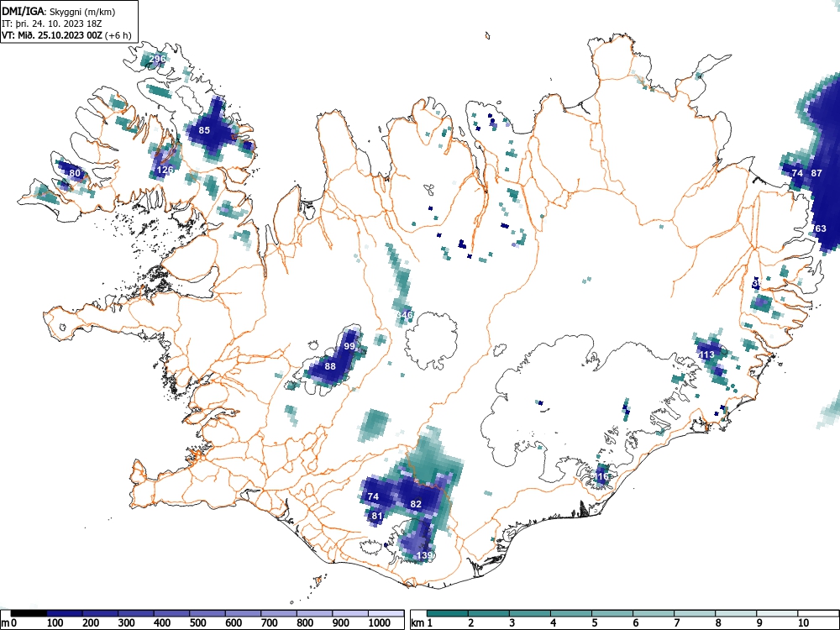
Task: Click the 80 value in the Westfjords
Action: point(75,173)
